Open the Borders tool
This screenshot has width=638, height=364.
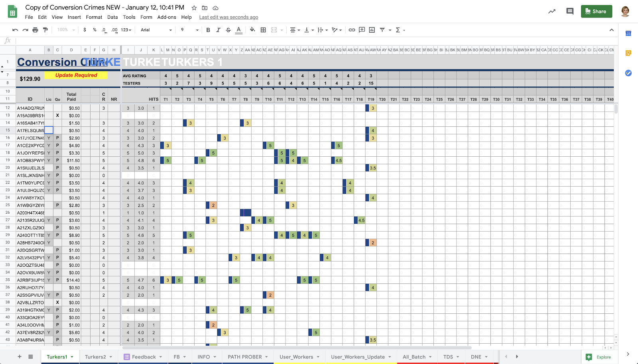pyautogui.click(x=263, y=30)
